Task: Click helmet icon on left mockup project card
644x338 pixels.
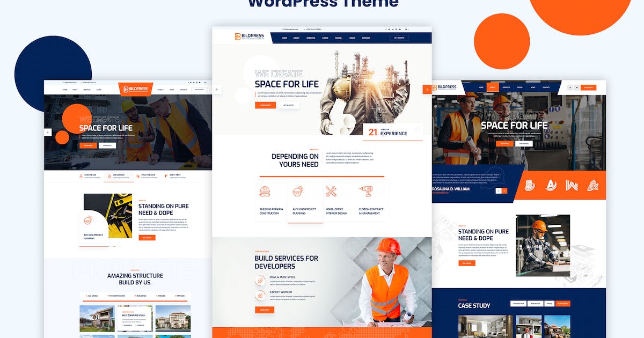Action: tap(89, 221)
